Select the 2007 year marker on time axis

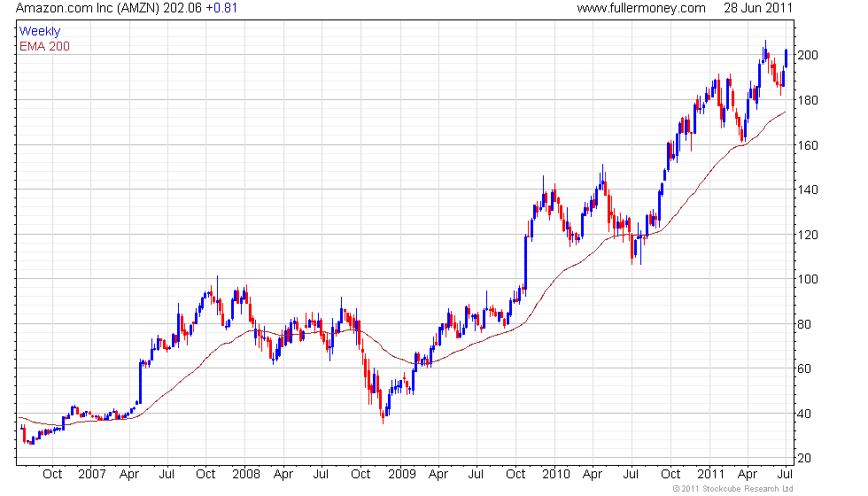(x=91, y=474)
